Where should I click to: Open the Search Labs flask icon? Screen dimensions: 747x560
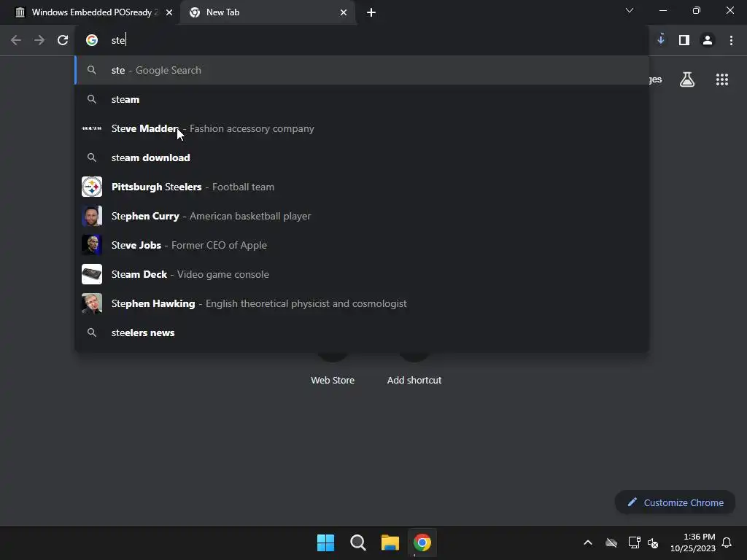[687, 79]
